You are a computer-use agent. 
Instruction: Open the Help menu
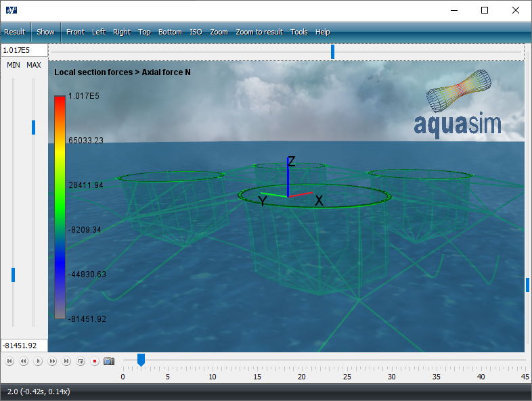point(323,32)
